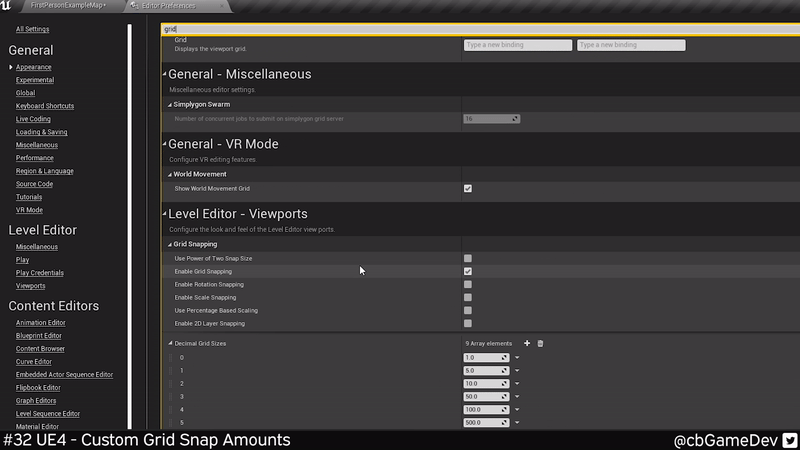
Task: Click the Twitter bird icon
Action: (x=788, y=440)
